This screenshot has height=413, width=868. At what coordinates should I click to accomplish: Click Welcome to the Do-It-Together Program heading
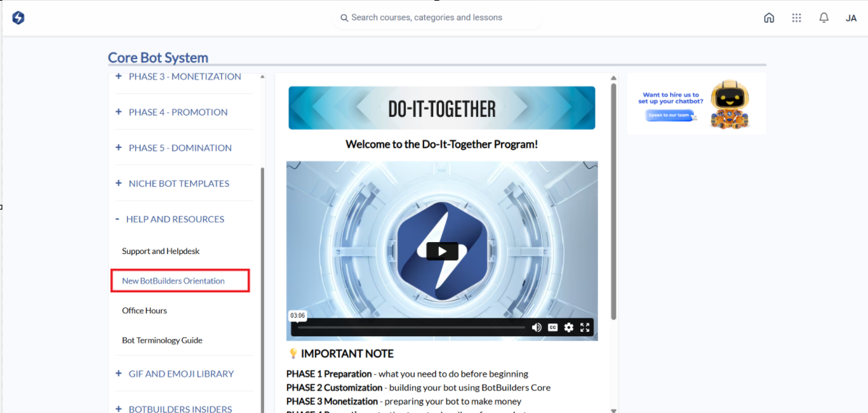[442, 144]
